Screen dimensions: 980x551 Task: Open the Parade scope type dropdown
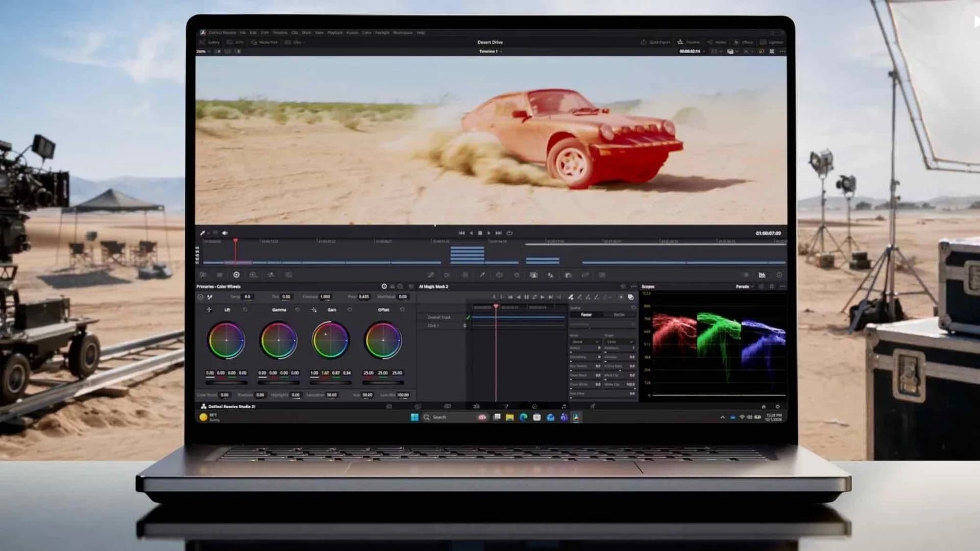point(745,287)
